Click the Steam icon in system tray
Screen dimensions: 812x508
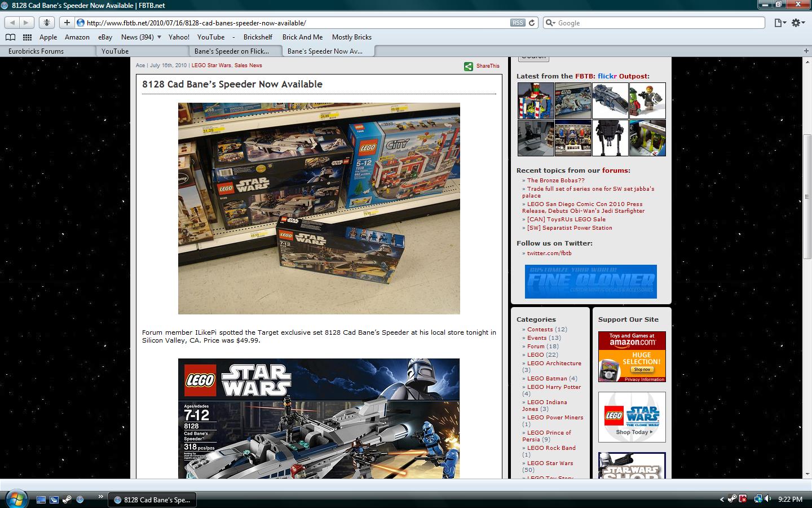click(x=732, y=499)
